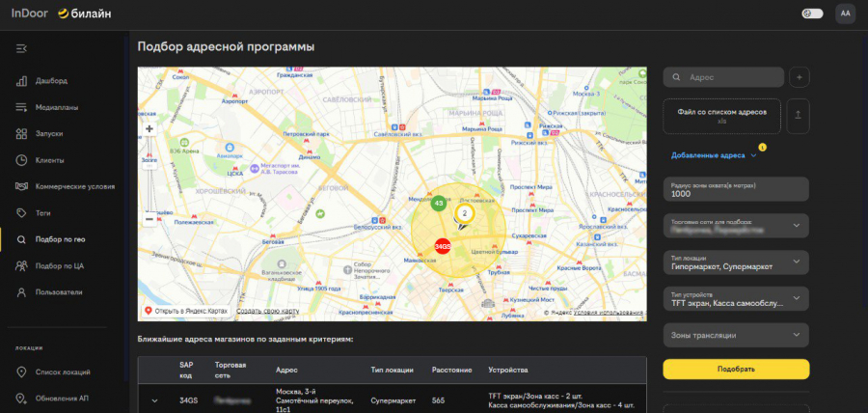Collapse the sidebar with the hamburger icon
Viewport: 868px width, 413px height.
coord(22,48)
